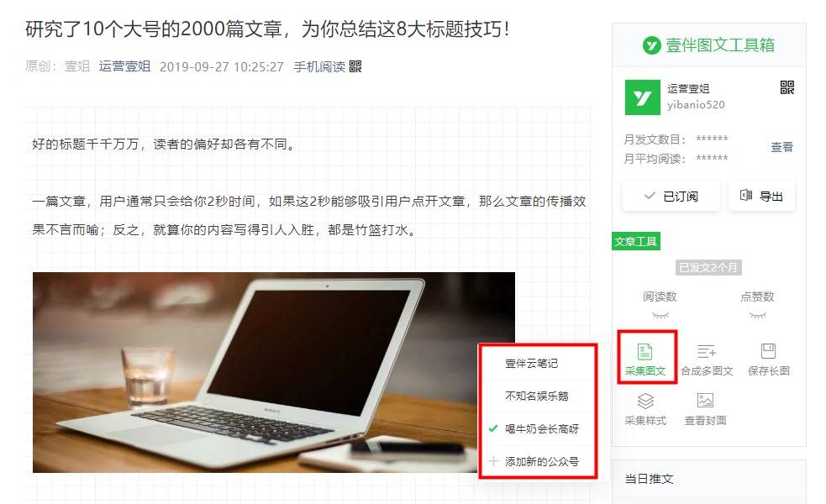Screen dimensions: 826x504
Task: Toggle the 已订阅 subscription button
Action: pos(671,197)
